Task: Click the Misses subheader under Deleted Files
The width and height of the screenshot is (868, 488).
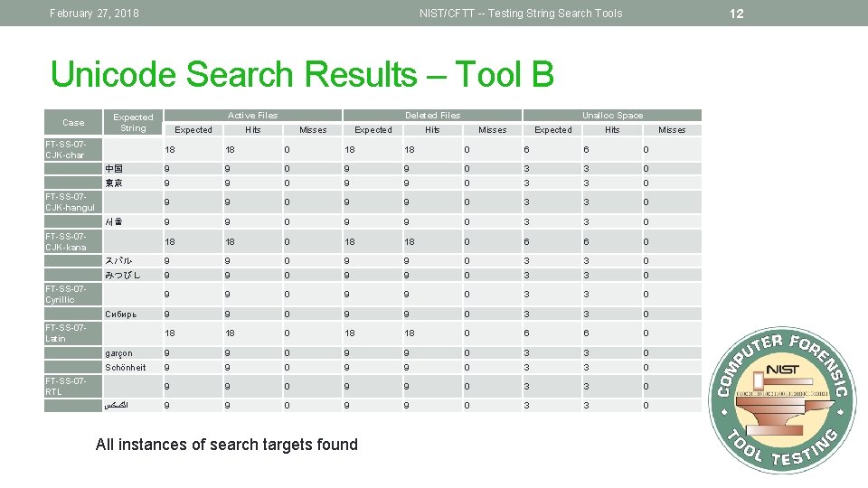Action: [x=492, y=129]
